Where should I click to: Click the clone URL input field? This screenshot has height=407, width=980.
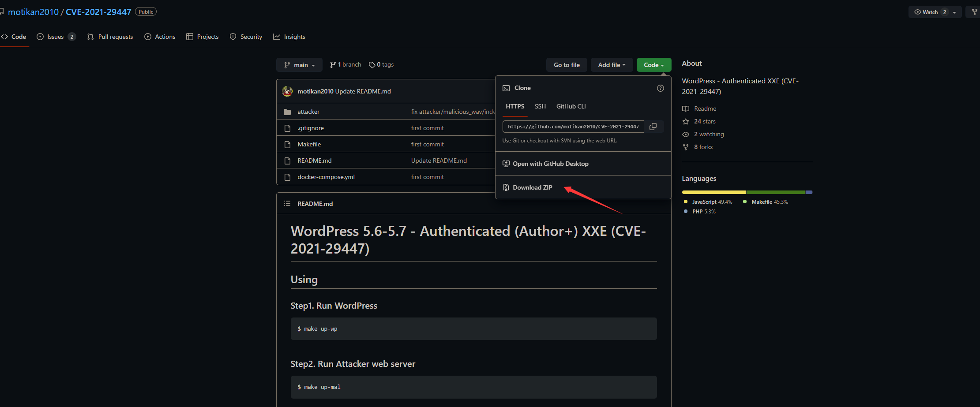(573, 127)
